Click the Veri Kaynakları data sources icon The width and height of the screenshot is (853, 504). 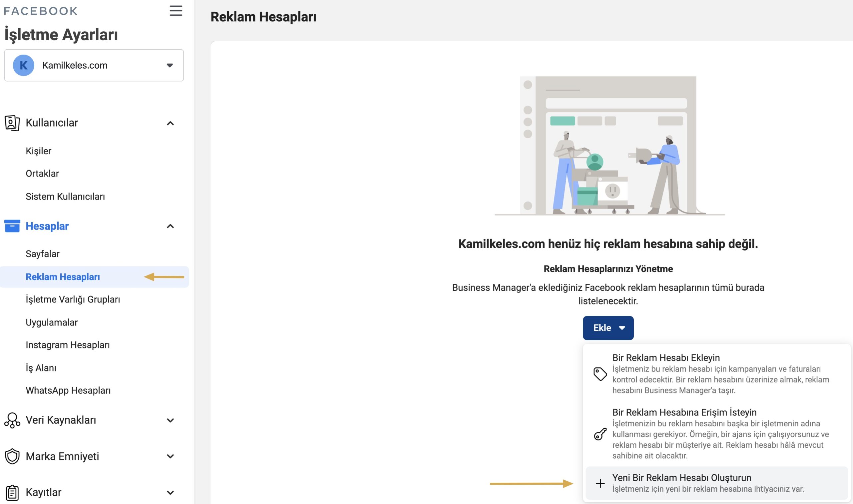coord(12,420)
